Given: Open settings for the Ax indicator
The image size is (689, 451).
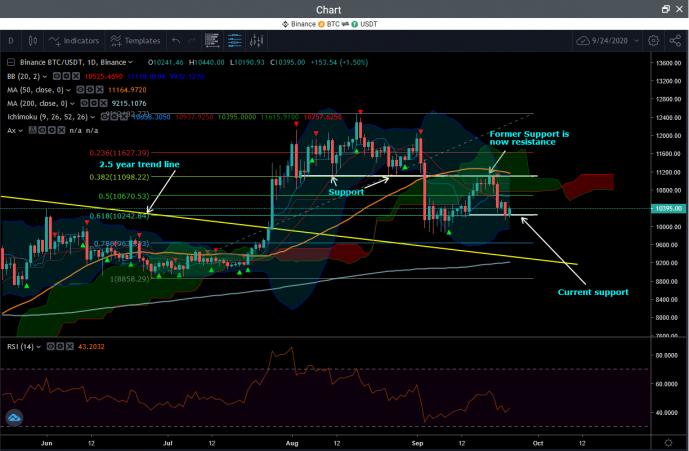Looking at the screenshot, I should tap(51, 131).
